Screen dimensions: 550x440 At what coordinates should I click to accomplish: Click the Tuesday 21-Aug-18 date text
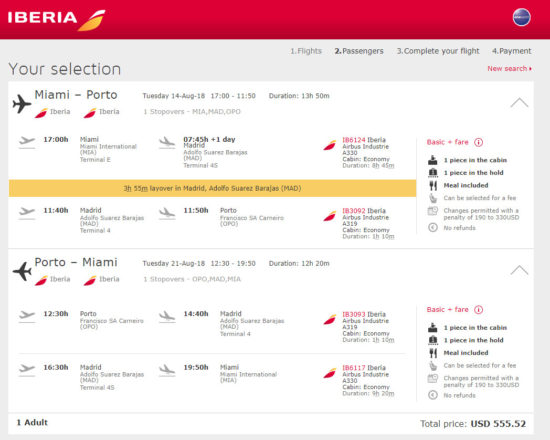(x=174, y=263)
